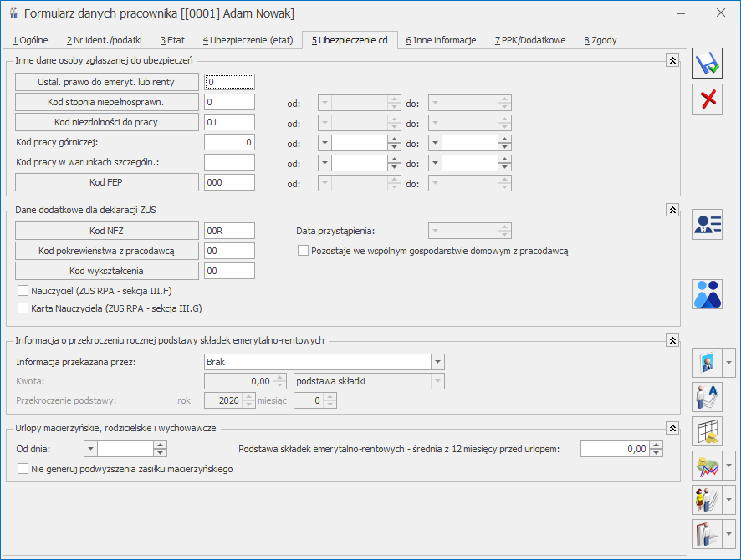Click the two blue people icon

(708, 294)
